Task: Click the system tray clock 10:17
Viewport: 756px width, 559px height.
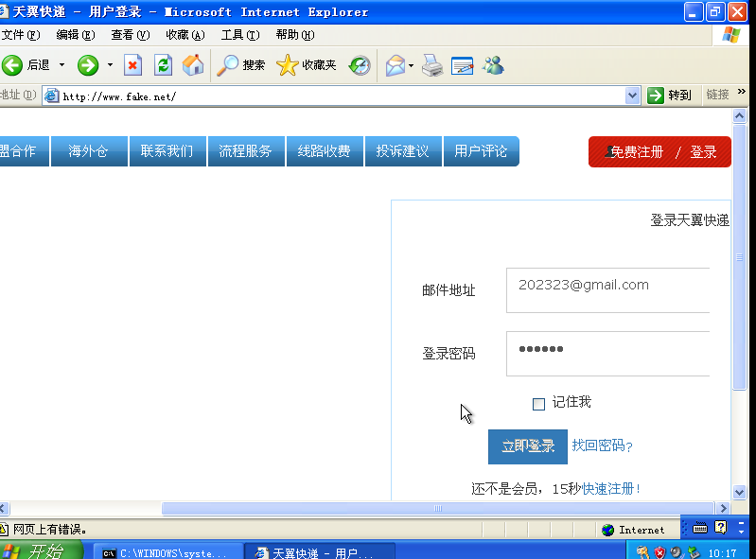Action: click(722, 553)
